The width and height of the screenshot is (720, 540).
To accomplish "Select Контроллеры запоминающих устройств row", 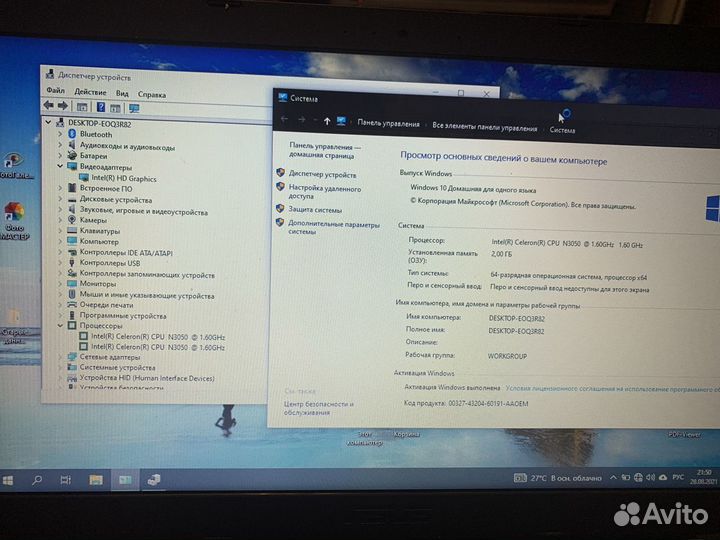I will tap(147, 275).
